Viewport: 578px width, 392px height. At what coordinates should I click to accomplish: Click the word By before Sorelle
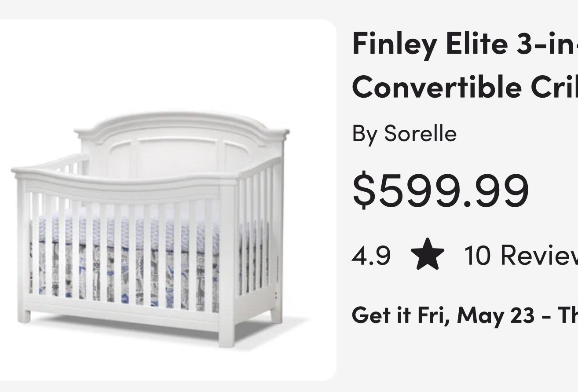[364, 133]
